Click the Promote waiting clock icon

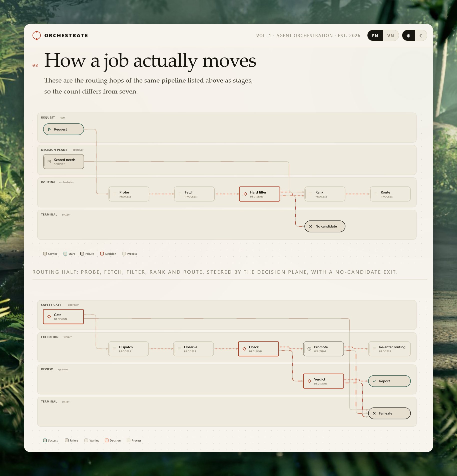(x=309, y=349)
